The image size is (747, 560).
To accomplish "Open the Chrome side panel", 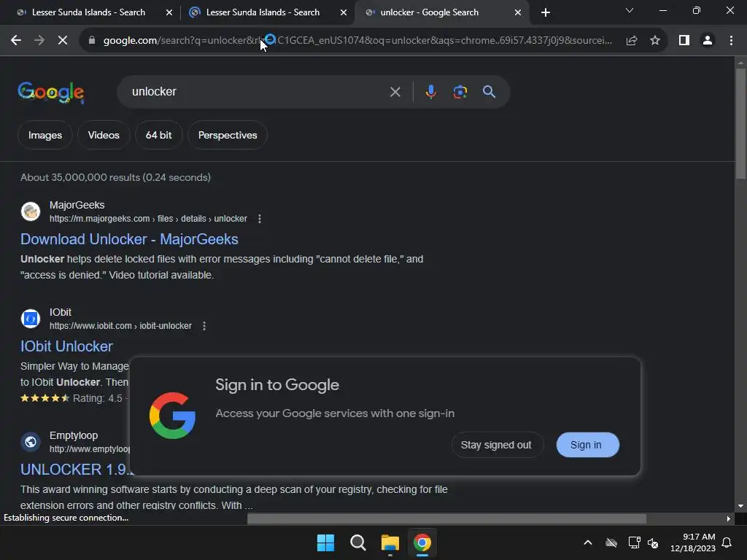I will coord(684,41).
